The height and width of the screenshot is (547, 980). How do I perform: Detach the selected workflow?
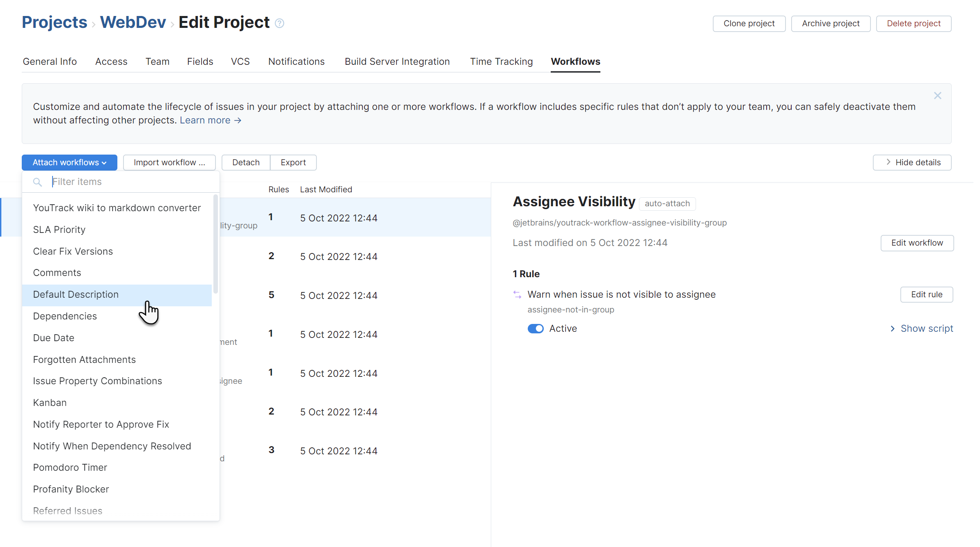245,162
